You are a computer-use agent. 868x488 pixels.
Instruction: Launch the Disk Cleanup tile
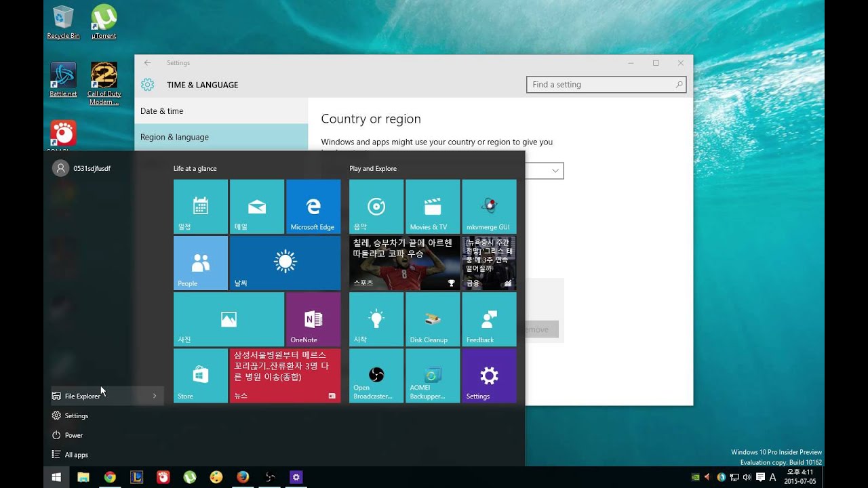click(x=433, y=319)
